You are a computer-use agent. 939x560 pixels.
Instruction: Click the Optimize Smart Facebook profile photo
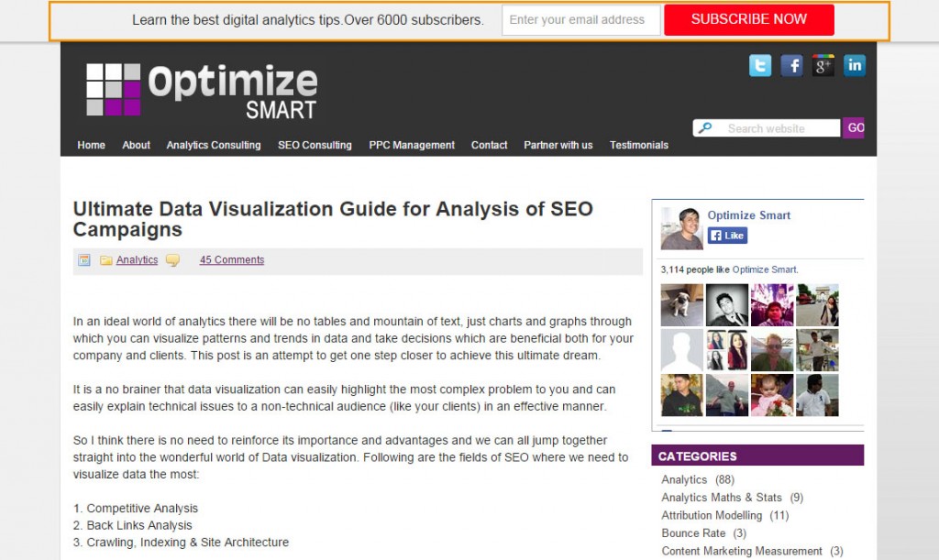click(681, 228)
